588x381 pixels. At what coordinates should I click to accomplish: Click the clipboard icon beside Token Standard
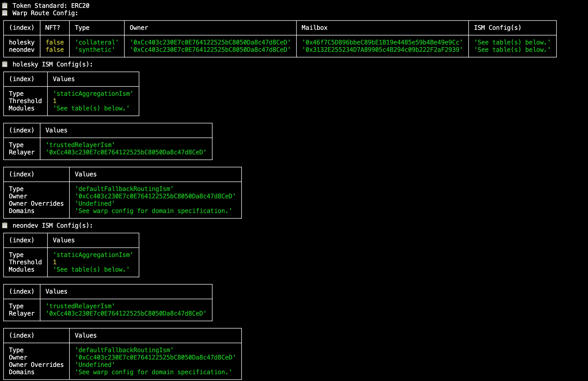pos(5,5)
